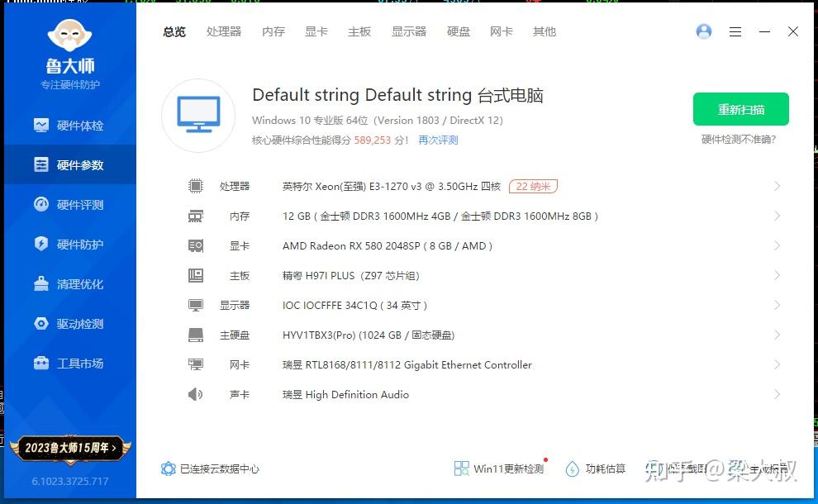This screenshot has width=818, height=504.
Task: Click the large desktop computer icon
Action: pyautogui.click(x=198, y=116)
